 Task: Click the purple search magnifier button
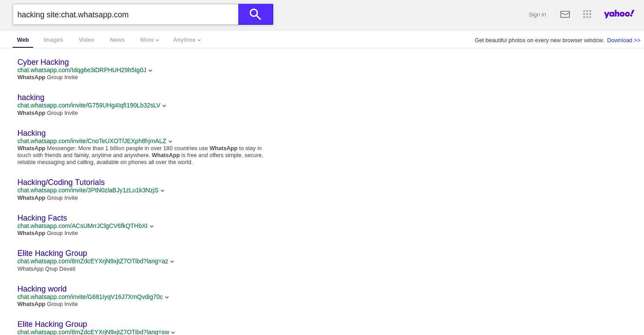[x=255, y=14]
